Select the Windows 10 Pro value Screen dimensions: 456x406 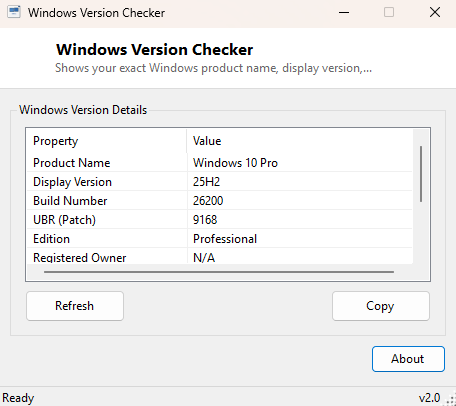(x=235, y=163)
